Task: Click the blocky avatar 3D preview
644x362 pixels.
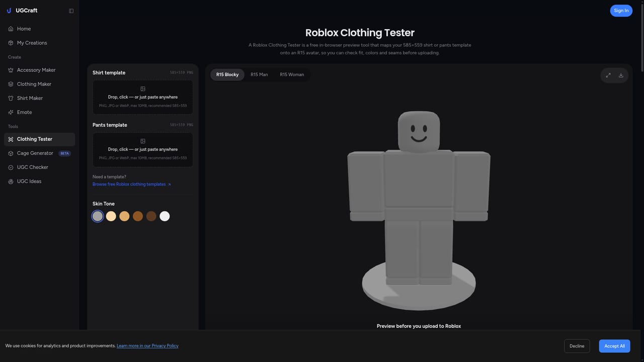Action: pos(419,210)
